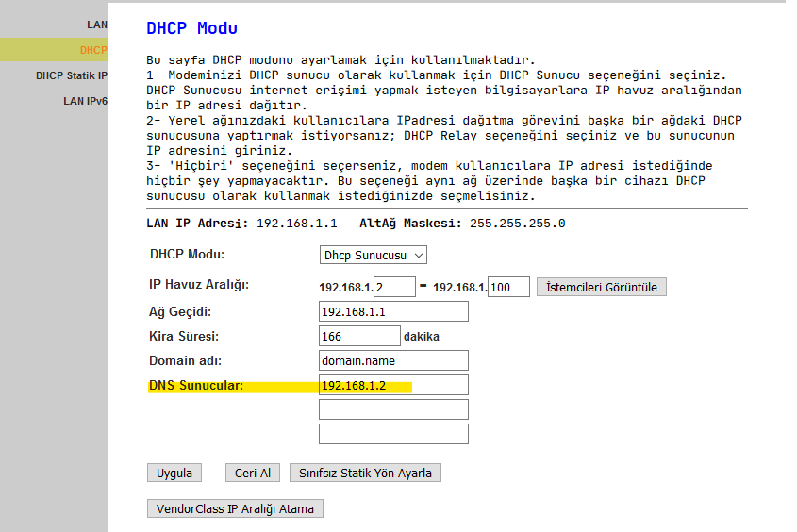This screenshot has height=532, width=797.
Task: Open the LAN menu item in sidebar
Action: tap(96, 25)
